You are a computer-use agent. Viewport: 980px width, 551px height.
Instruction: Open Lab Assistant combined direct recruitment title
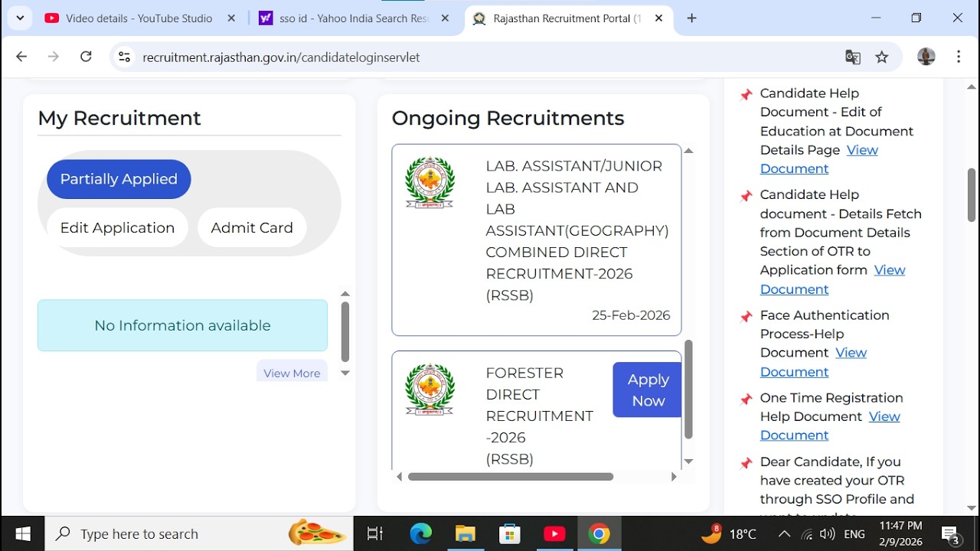point(577,230)
